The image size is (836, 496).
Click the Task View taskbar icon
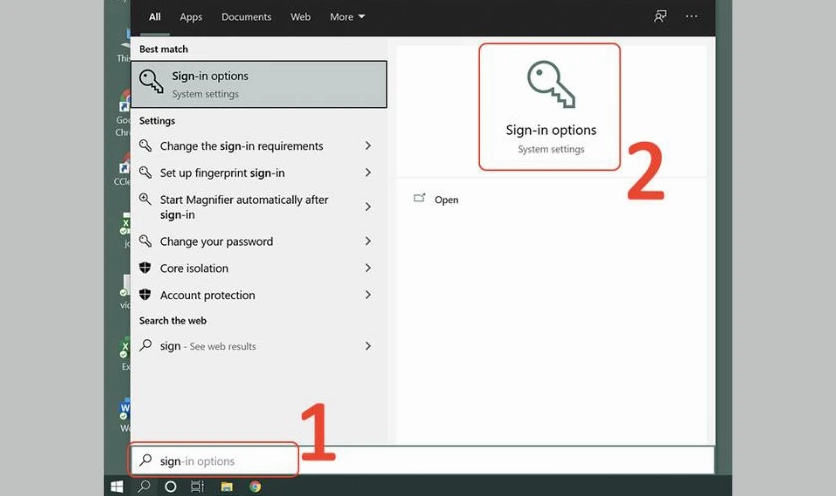(198, 487)
